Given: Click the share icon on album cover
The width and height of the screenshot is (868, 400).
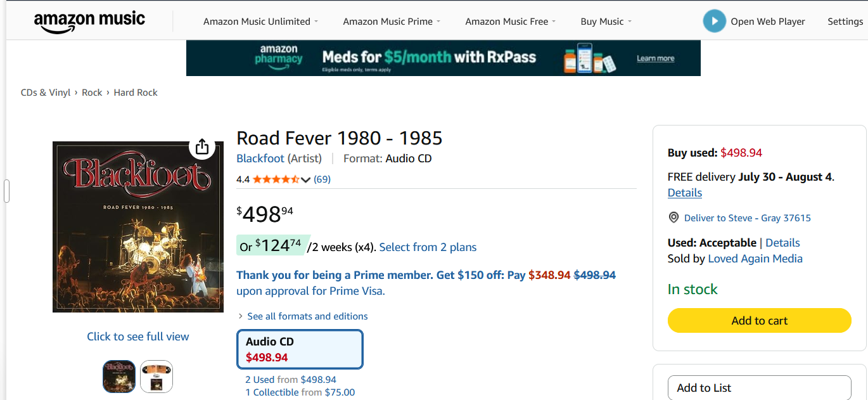Looking at the screenshot, I should point(202,147).
